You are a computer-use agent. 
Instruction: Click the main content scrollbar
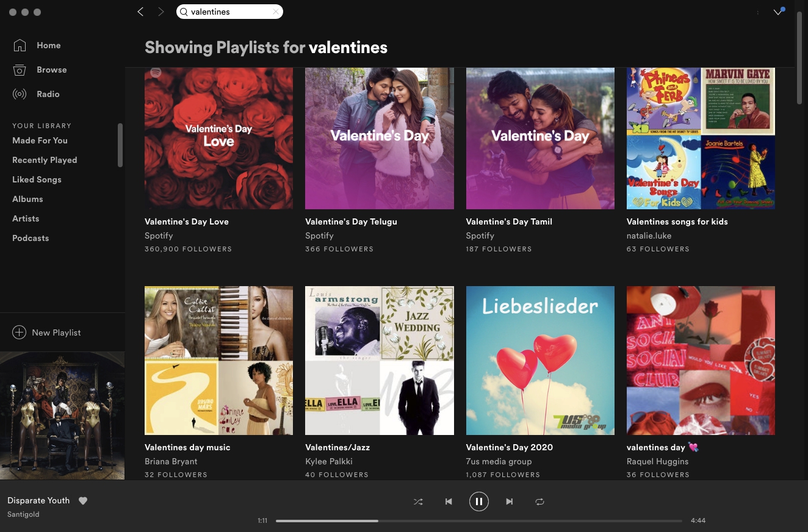coord(800,58)
